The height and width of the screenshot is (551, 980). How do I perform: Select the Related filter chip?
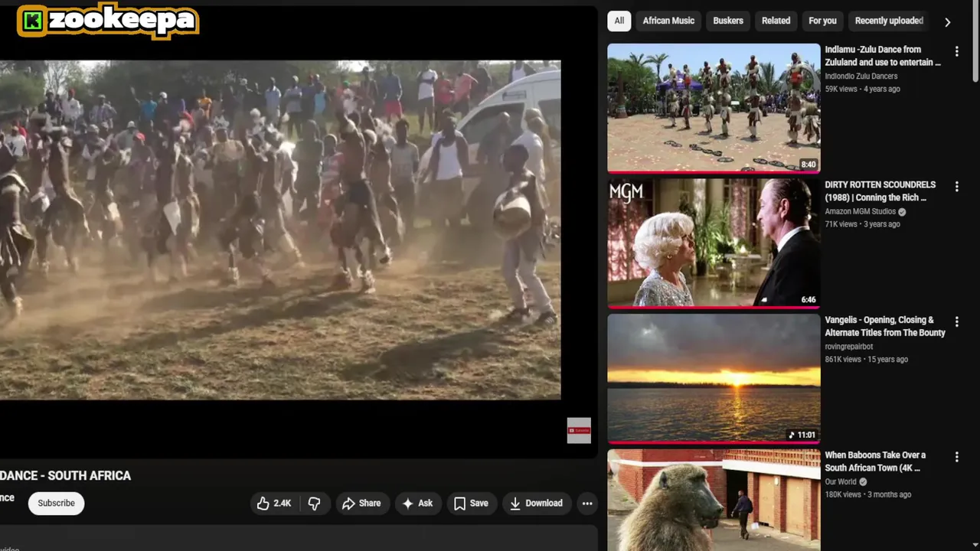(x=776, y=21)
